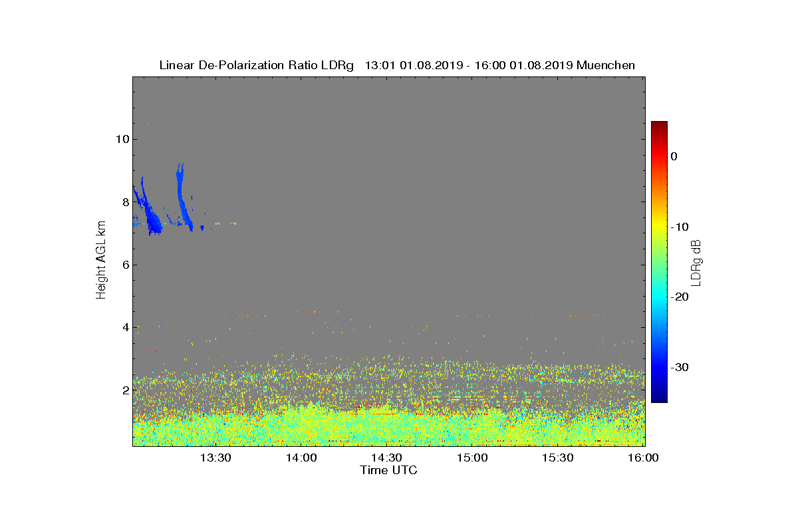Click the 'Height AGL km' axis title
The width and height of the screenshot is (798, 532).
coord(101,261)
